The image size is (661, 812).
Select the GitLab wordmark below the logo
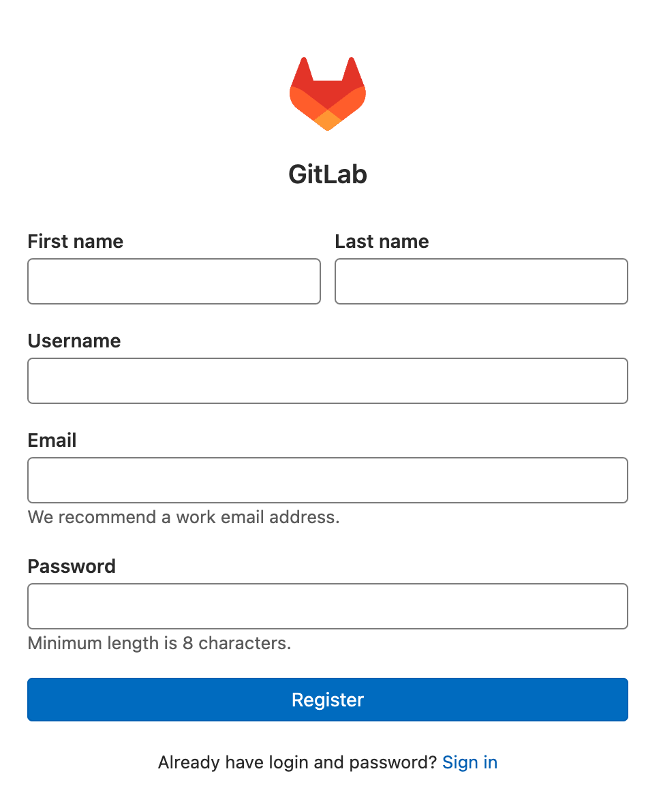pyautogui.click(x=327, y=174)
